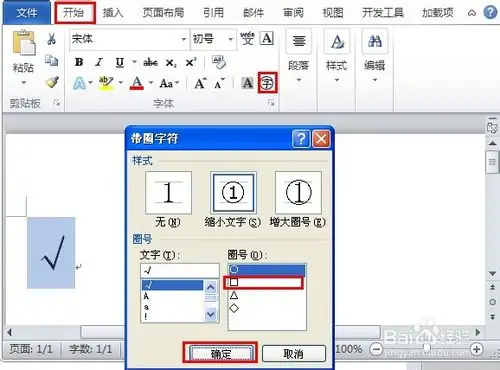Choose the 缩小文字 (S) style option
The height and width of the screenshot is (370, 500).
click(233, 193)
